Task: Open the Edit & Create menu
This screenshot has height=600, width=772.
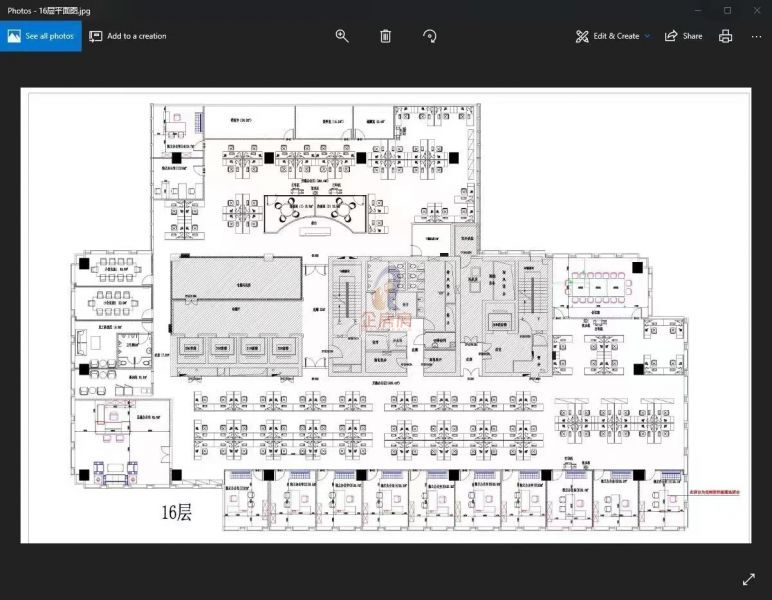Action: pyautogui.click(x=612, y=36)
